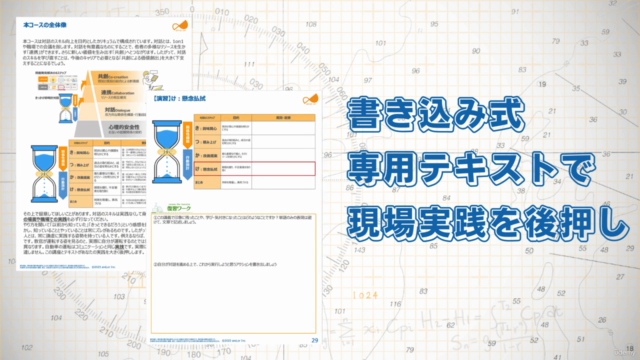
Task: Click the person illustration beside the pyramid top
Action: pyautogui.click(x=152, y=79)
